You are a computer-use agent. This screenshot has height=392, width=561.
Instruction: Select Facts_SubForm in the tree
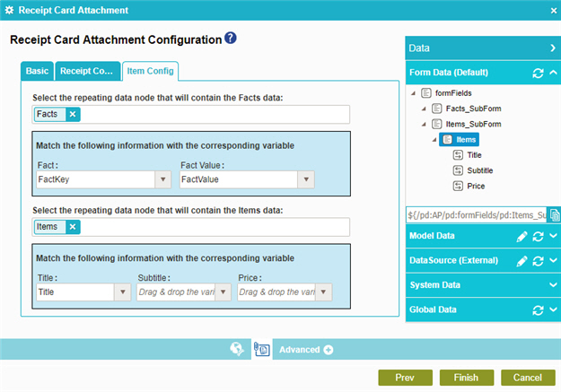coord(473,109)
